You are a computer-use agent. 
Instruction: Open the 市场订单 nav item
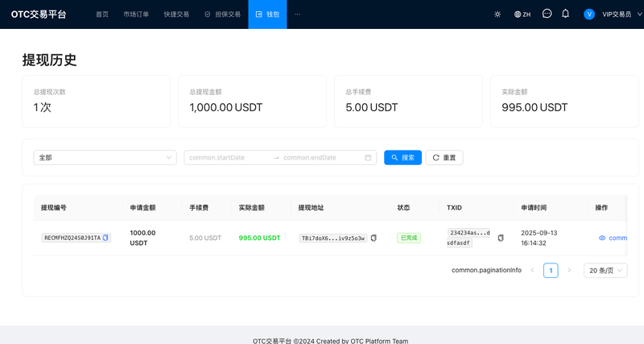[136, 15]
